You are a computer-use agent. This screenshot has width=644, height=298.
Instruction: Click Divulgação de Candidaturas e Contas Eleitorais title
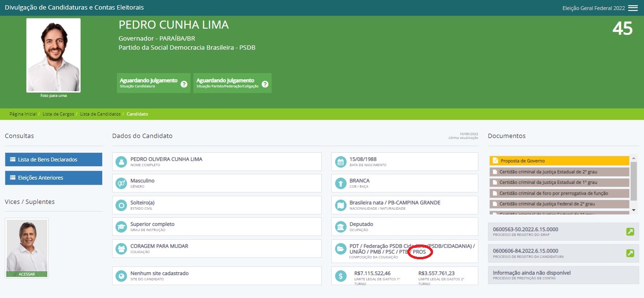pyautogui.click(x=74, y=8)
